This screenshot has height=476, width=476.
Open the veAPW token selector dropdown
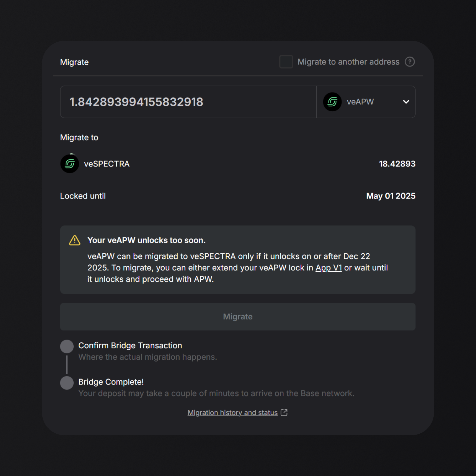[x=366, y=102]
